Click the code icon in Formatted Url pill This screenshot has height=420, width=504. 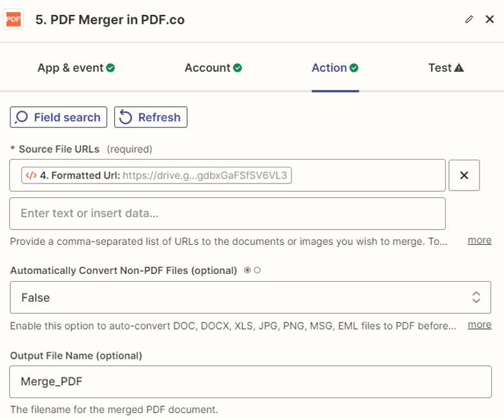pos(31,176)
